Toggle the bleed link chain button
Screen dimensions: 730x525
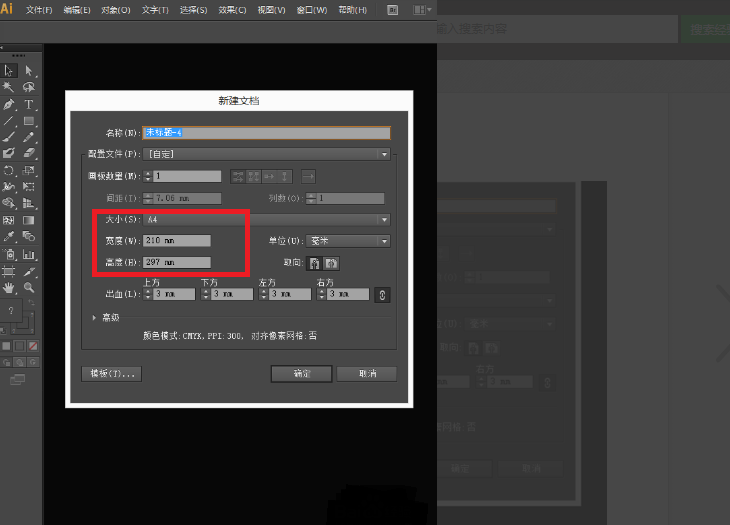pyautogui.click(x=382, y=295)
